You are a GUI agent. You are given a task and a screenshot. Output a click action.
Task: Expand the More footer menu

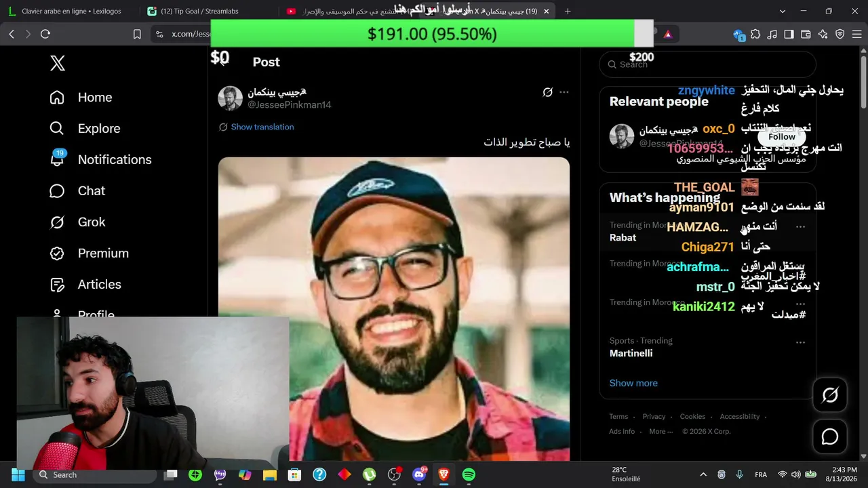(661, 432)
